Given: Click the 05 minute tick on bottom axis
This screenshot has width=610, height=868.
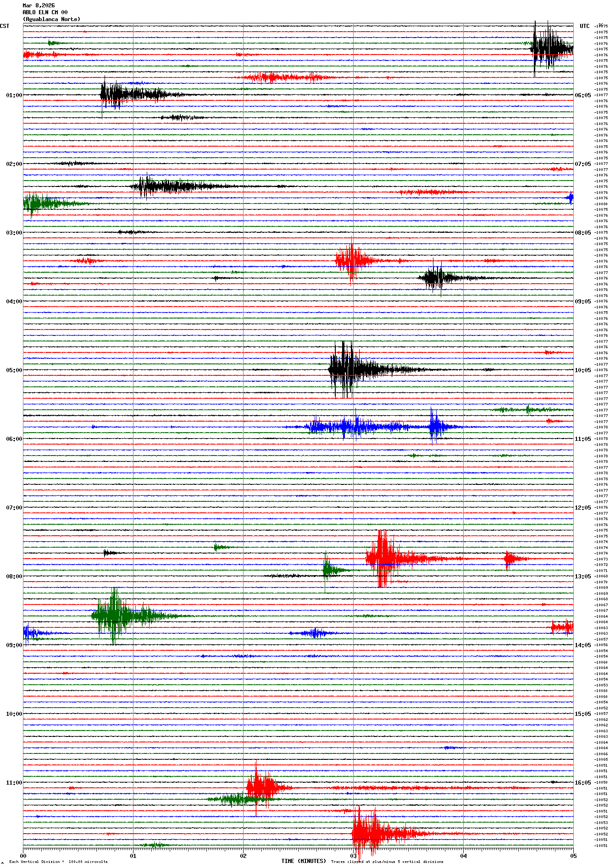Looking at the screenshot, I should pos(573,856).
